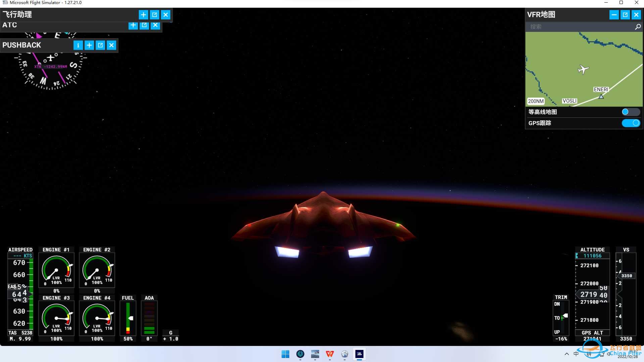The width and height of the screenshot is (644, 362).
Task: Click the 200NM map scale label
Action: [x=536, y=101]
